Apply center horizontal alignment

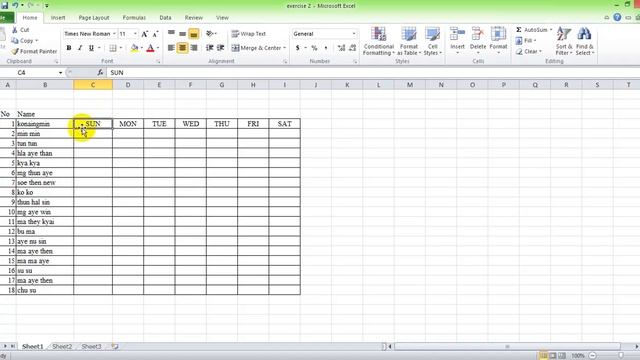tap(182, 48)
